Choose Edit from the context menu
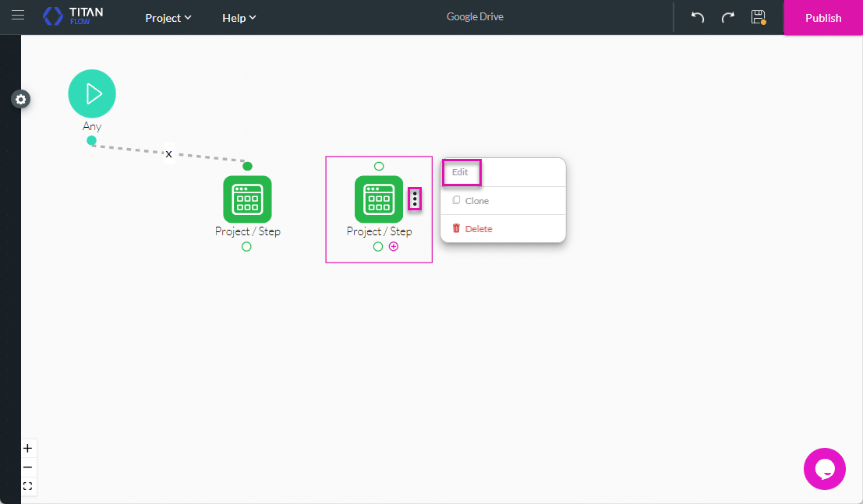The image size is (863, 504). [461, 172]
